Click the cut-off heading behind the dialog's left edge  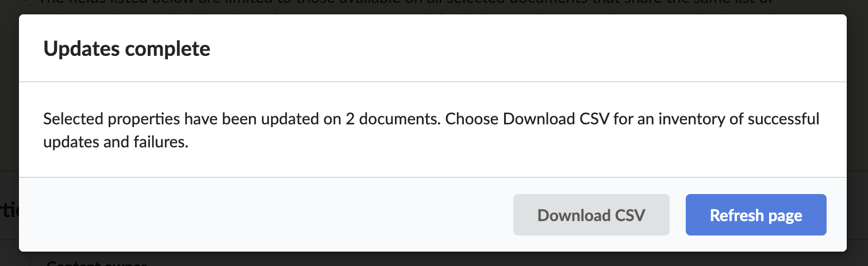(x=9, y=210)
